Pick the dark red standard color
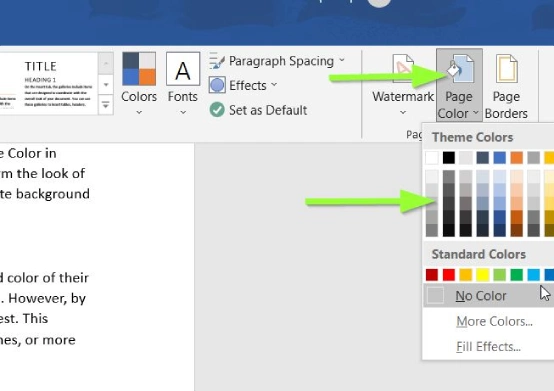 click(x=432, y=274)
